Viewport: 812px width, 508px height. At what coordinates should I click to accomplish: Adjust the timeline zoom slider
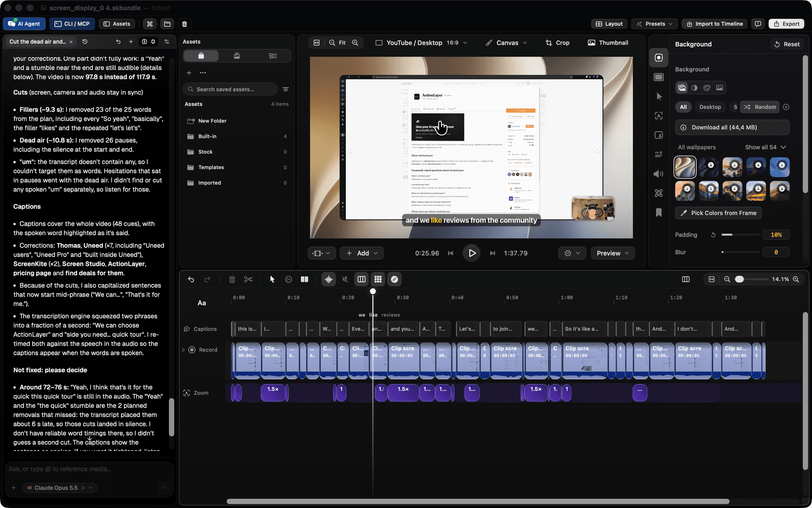point(751,279)
